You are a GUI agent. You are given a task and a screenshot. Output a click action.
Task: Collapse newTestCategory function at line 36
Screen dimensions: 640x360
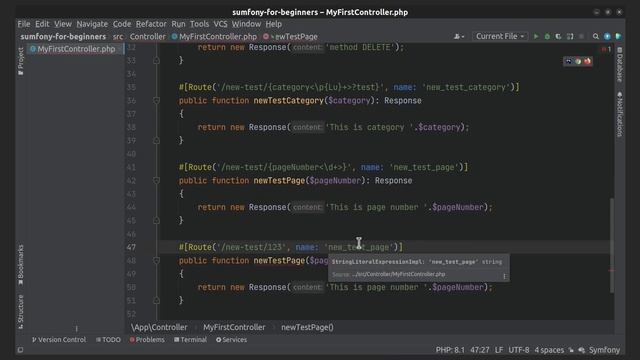[156, 100]
